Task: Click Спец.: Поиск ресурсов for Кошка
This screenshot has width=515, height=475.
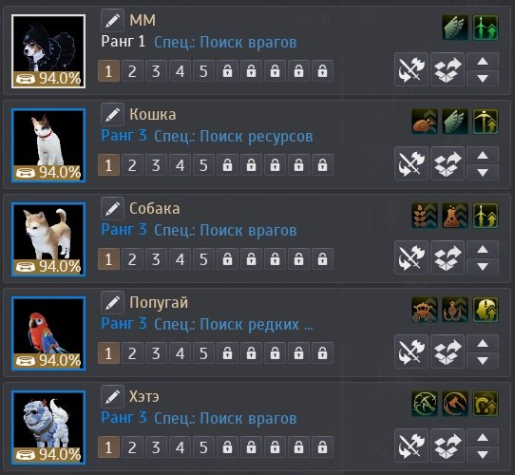Action: tap(233, 137)
